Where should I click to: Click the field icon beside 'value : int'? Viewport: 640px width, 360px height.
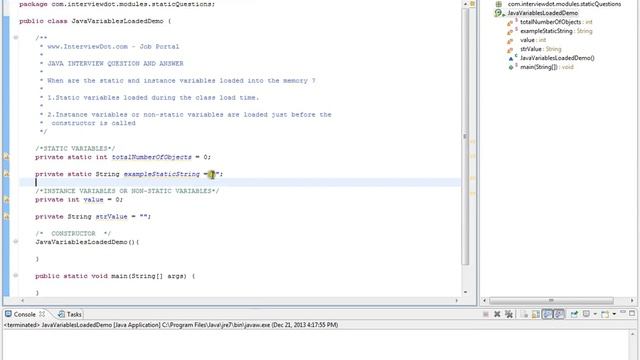point(510,40)
